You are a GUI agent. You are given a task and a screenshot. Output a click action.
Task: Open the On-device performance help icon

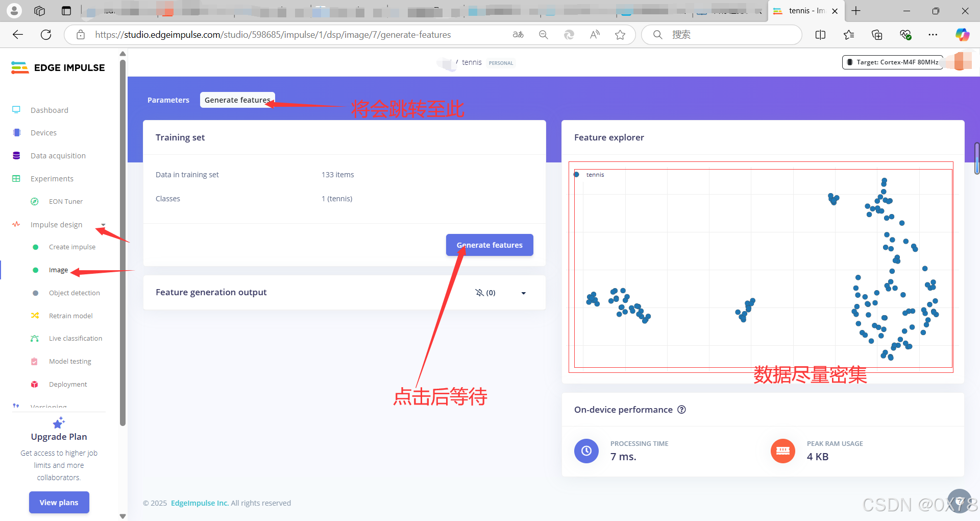click(681, 410)
